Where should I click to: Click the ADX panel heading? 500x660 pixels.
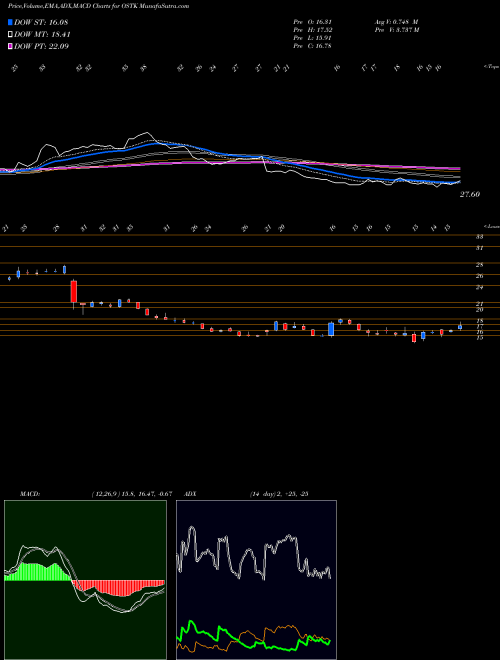pyautogui.click(x=190, y=494)
